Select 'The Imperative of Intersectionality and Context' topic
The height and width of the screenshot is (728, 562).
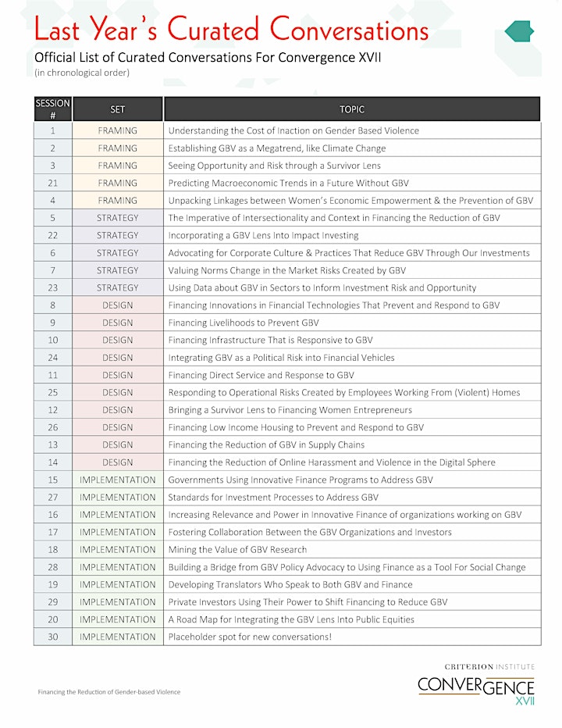click(x=333, y=218)
